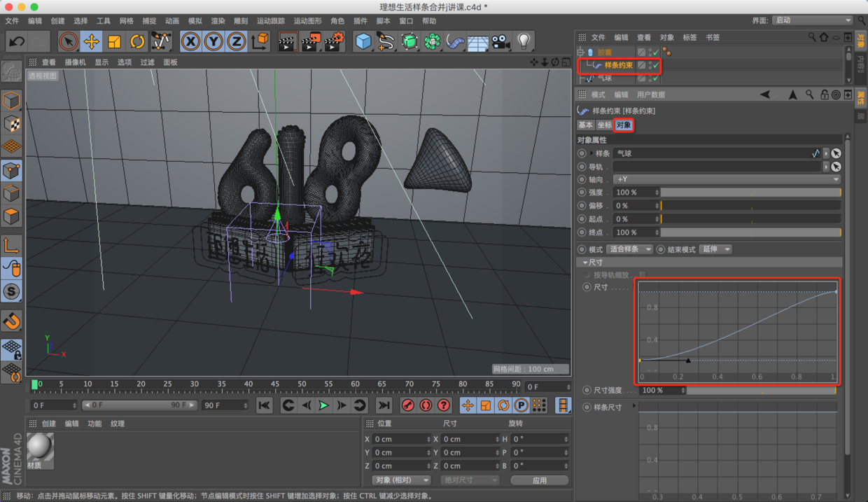868x502 pixels.
Task: Collapse the 尺寸 section
Action: point(584,263)
